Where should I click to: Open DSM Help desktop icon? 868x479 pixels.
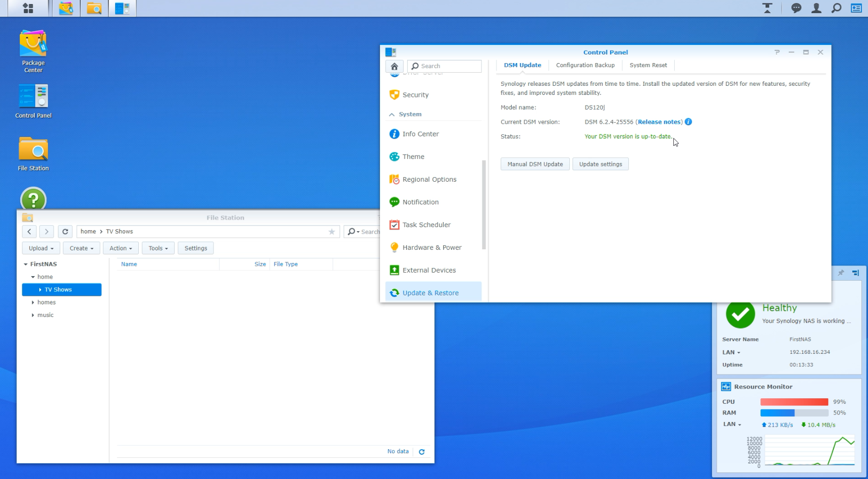[x=33, y=198]
